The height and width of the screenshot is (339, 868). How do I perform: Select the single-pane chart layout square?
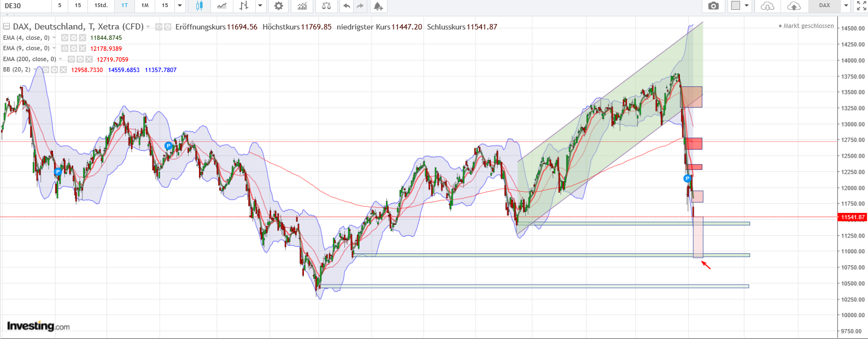click(x=736, y=6)
